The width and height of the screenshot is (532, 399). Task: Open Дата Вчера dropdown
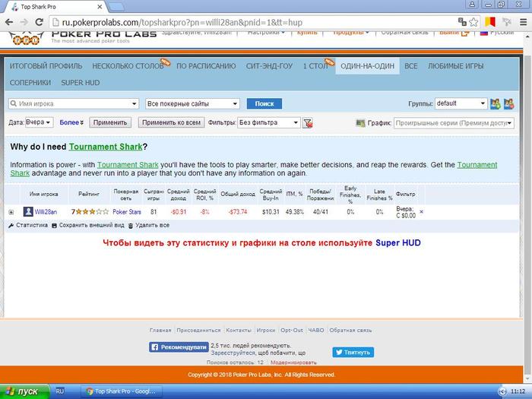coord(40,122)
